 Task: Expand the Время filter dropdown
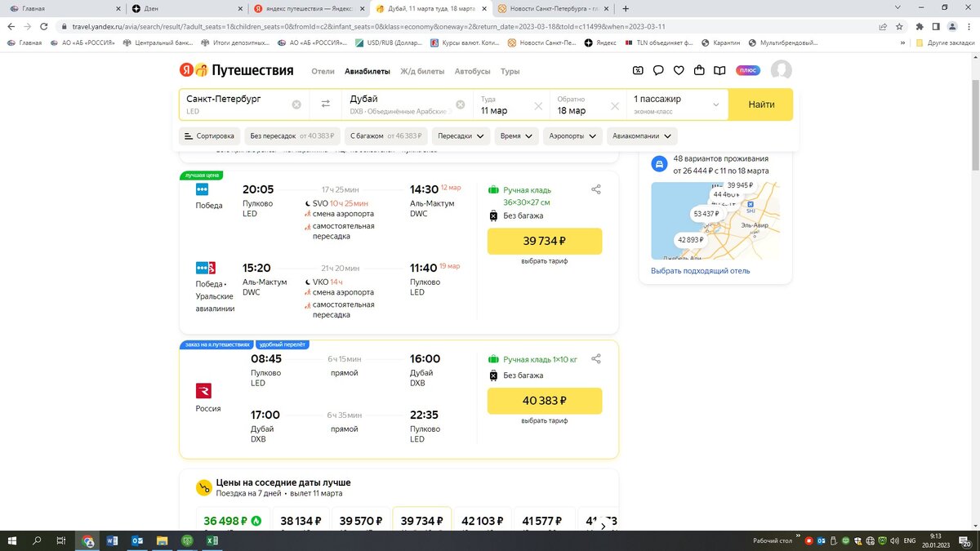(516, 136)
